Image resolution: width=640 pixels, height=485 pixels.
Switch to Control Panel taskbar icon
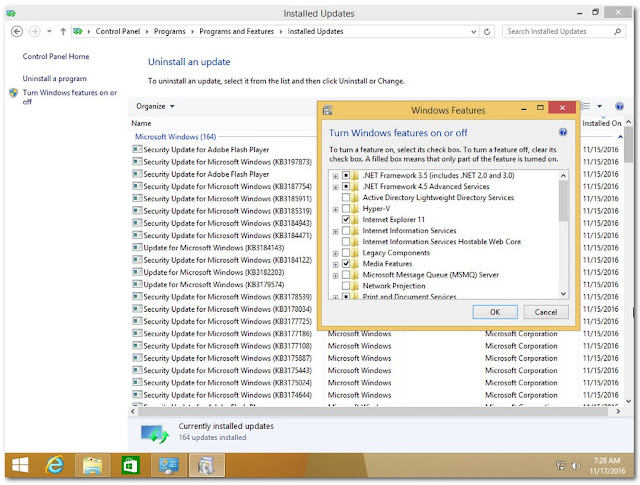tap(169, 465)
